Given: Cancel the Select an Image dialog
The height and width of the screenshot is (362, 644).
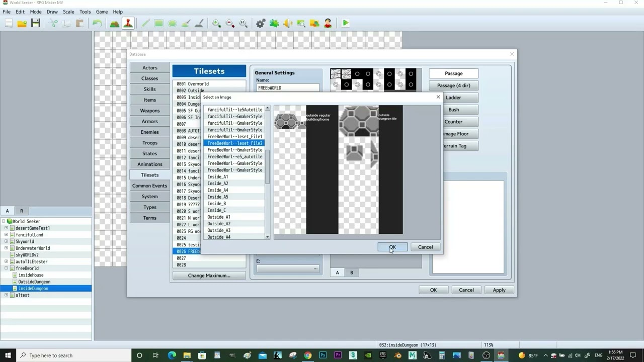Looking at the screenshot, I should (425, 247).
